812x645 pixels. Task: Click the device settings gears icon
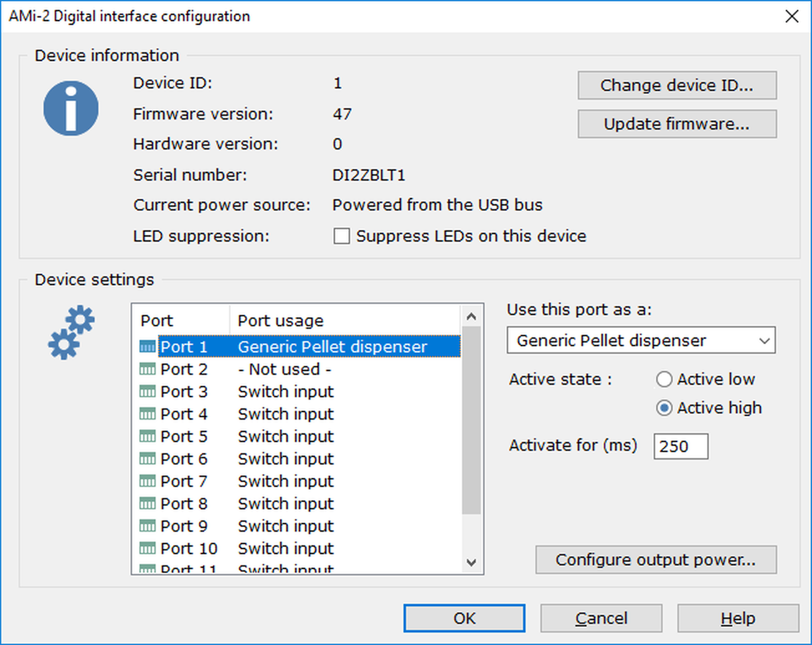[71, 332]
